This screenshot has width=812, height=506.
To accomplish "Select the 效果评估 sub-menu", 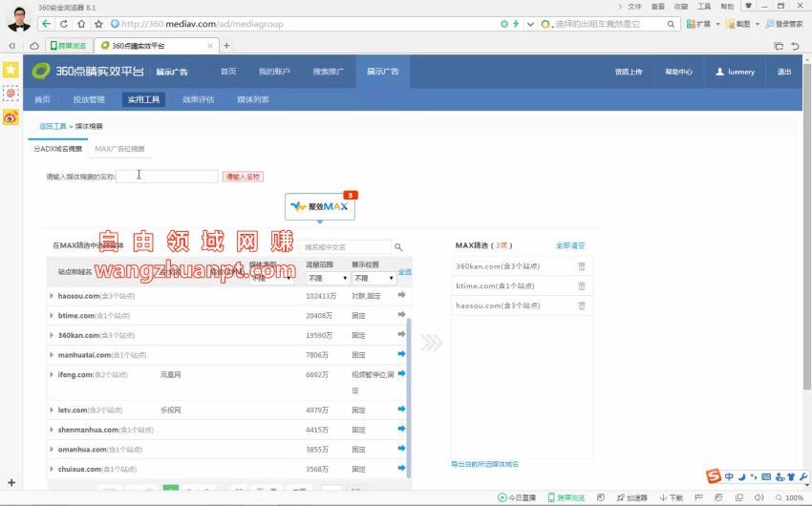I will click(199, 99).
